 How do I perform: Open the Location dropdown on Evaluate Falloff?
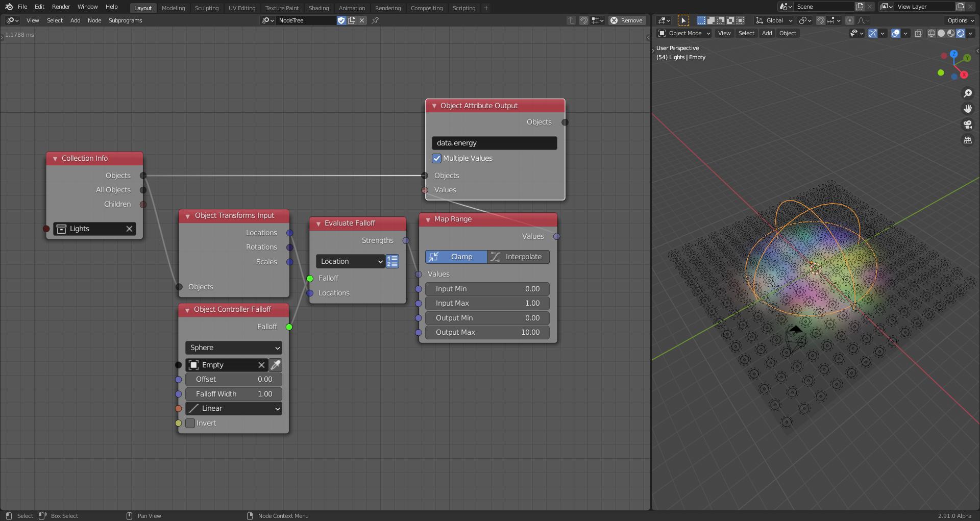point(350,261)
